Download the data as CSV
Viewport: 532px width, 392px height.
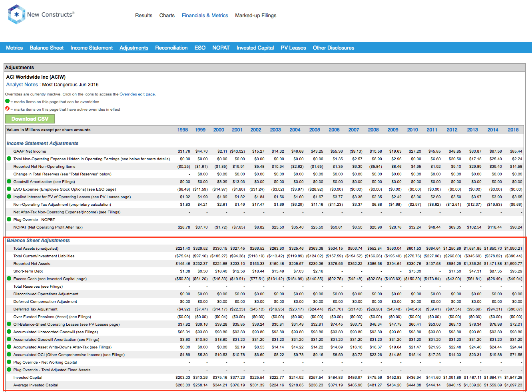click(x=30, y=119)
